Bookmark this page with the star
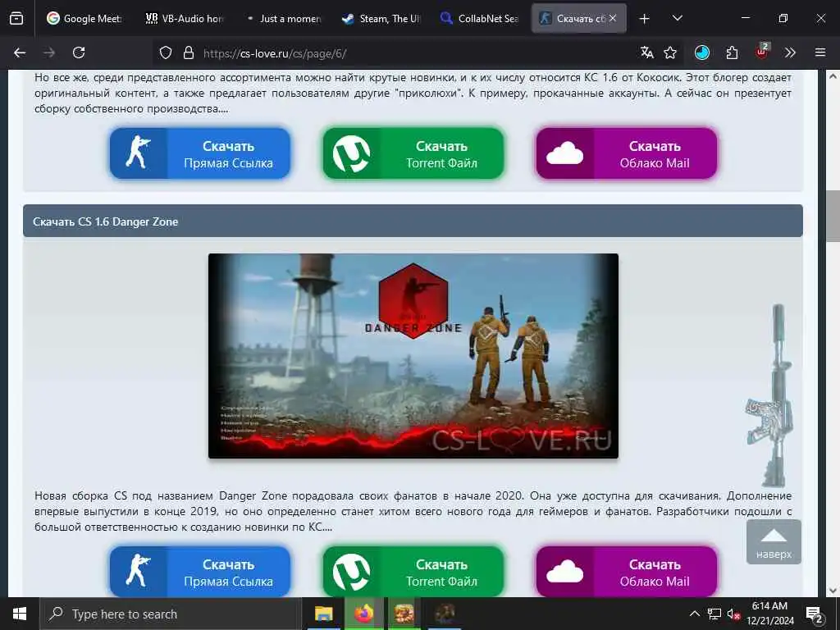 [670, 52]
